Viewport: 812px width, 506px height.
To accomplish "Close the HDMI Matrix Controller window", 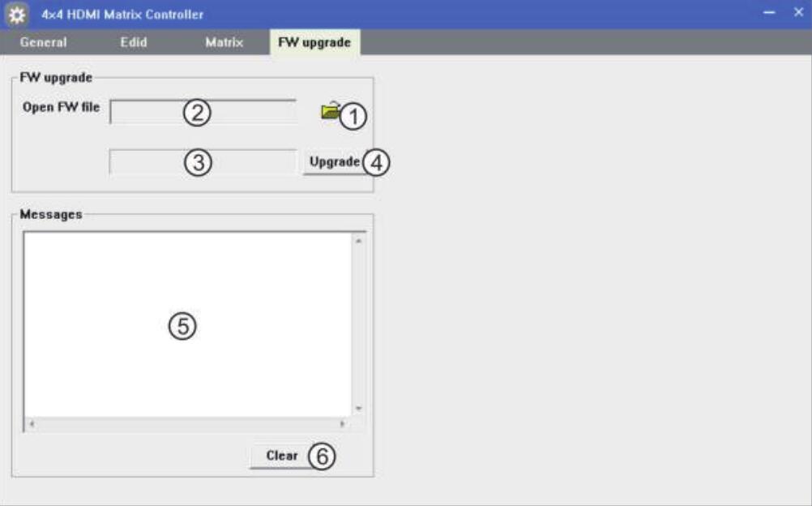I will [798, 12].
